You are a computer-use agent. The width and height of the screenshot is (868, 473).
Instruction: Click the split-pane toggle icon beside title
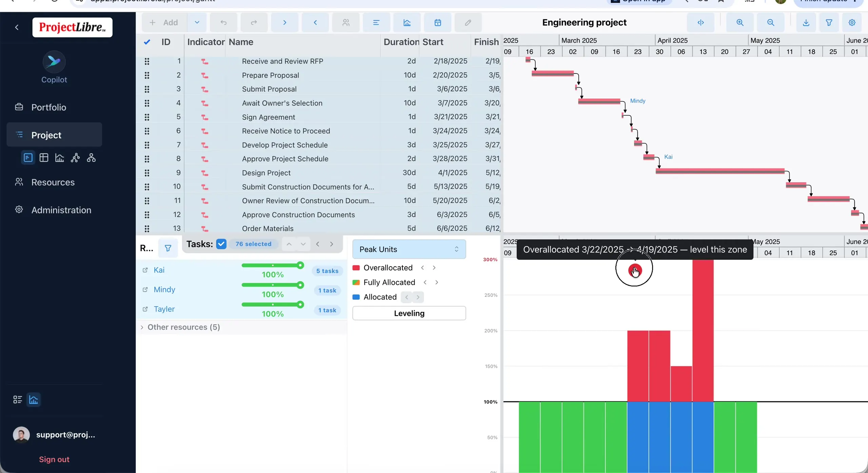point(701,22)
